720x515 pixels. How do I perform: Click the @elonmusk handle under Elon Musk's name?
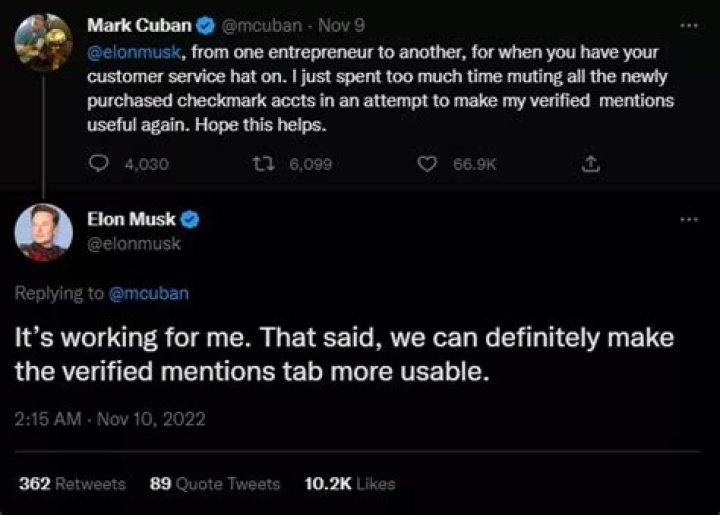pyautogui.click(x=134, y=245)
